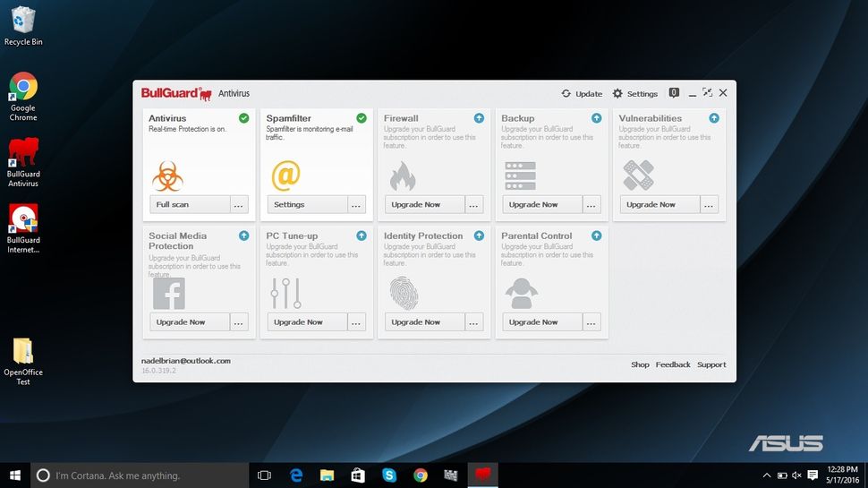Open the Action Center tray icon
868x488 pixels.
pos(813,475)
